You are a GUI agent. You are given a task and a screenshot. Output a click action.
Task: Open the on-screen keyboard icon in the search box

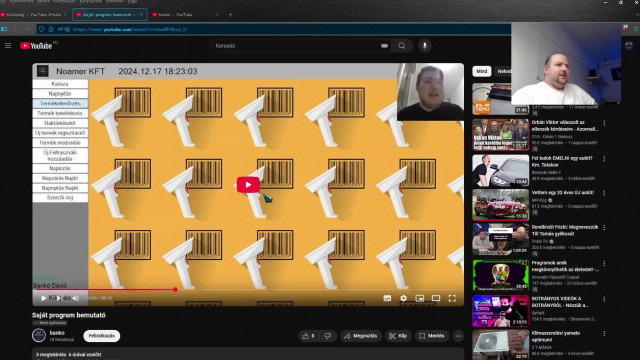pos(384,46)
